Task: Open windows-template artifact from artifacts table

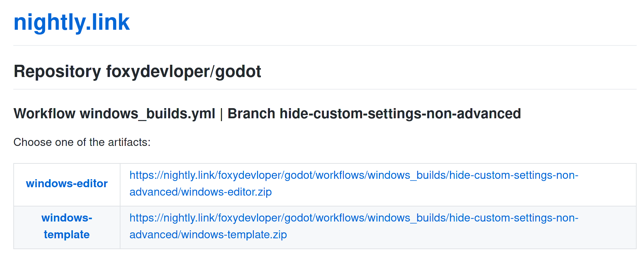Action: coord(67,226)
